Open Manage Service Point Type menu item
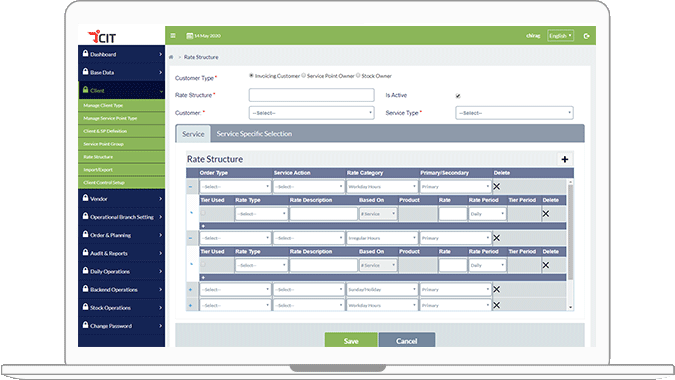Viewport: 675px width, 380px height. (121, 118)
